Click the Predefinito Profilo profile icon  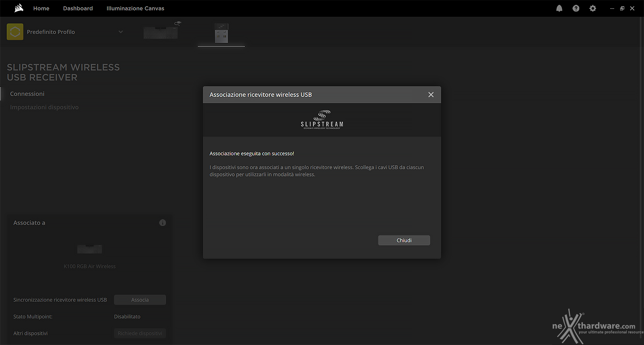15,32
